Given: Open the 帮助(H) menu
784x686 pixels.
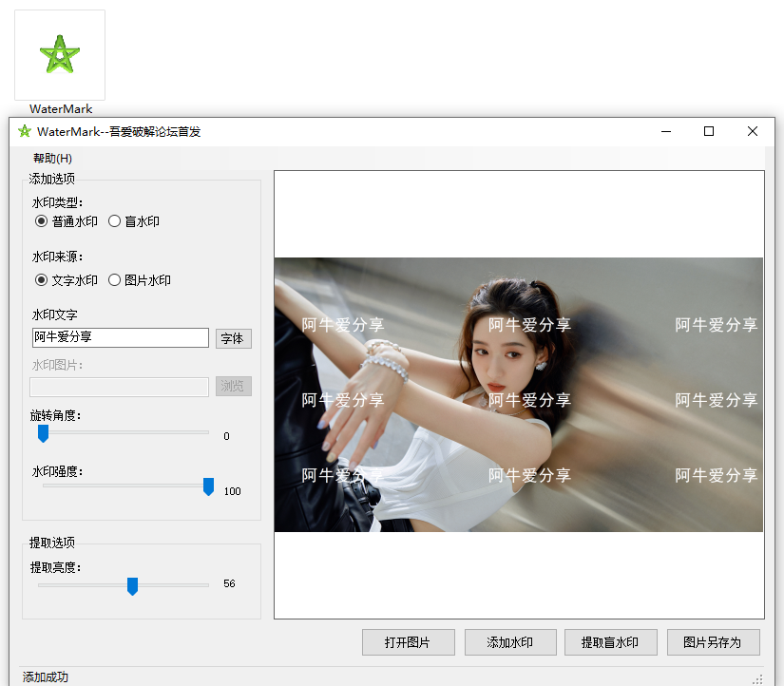Looking at the screenshot, I should (x=52, y=159).
